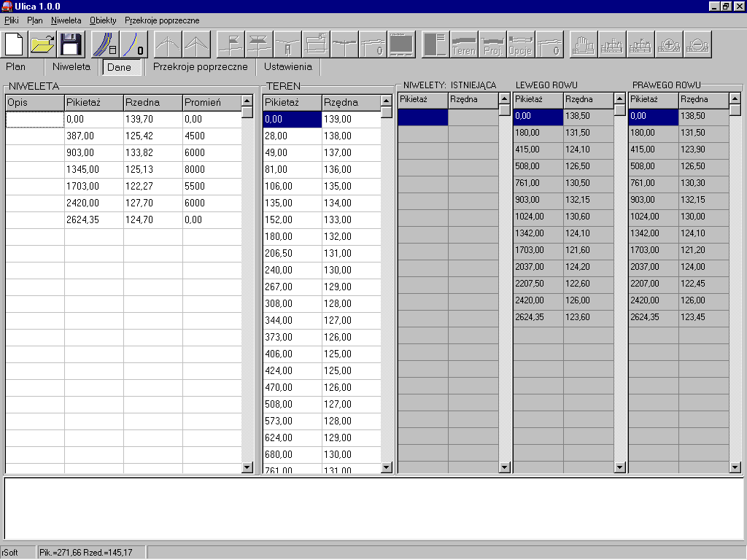Click the zoom in plus icon
Viewport: 747px width, 560px height.
tap(669, 44)
